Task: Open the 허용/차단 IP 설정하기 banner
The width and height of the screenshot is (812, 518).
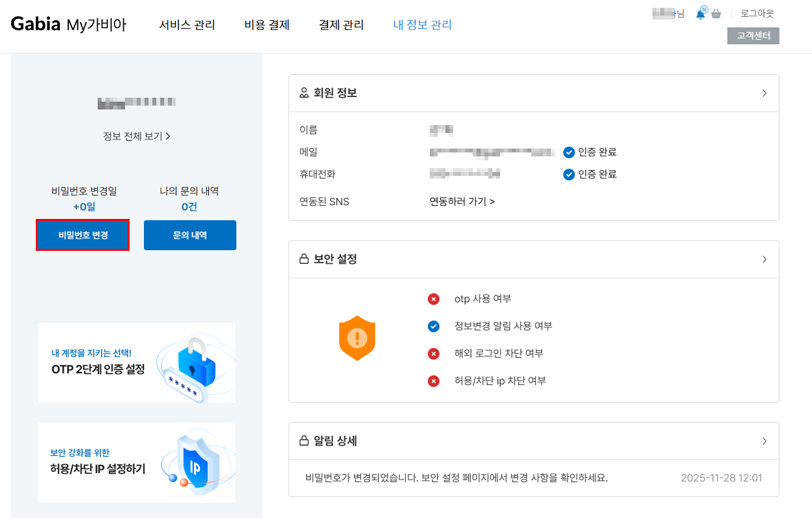Action: (x=137, y=463)
